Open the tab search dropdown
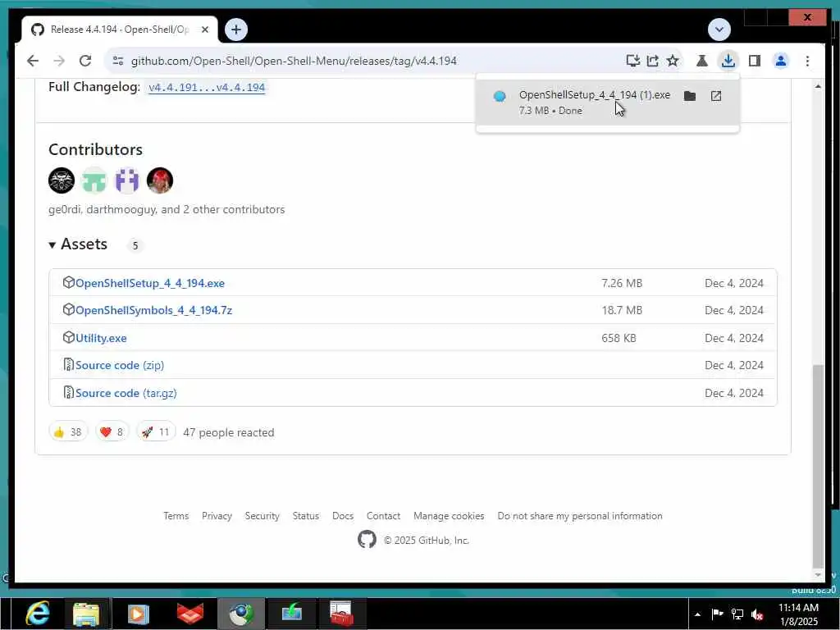840x630 pixels. coord(719,29)
